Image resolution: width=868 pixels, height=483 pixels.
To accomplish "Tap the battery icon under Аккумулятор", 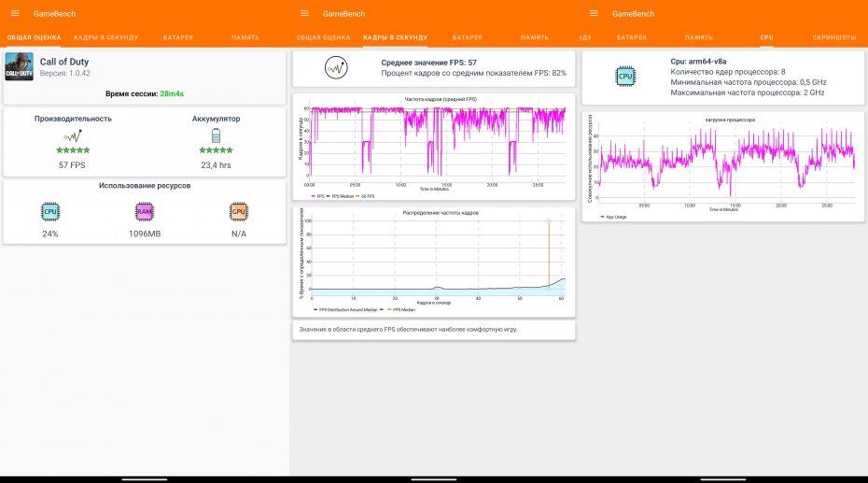I will coord(216,135).
